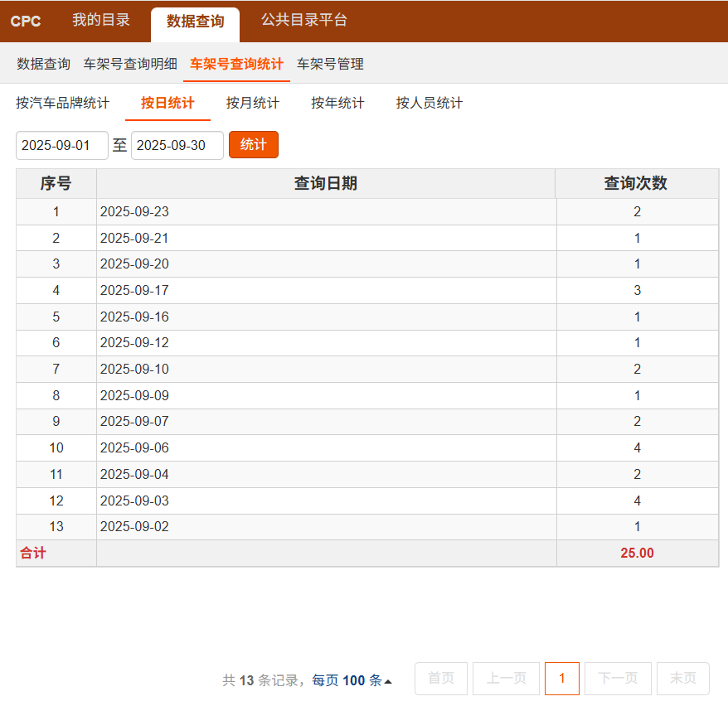This screenshot has height=706, width=728.
Task: Select the 数据查询 top navigation tab
Action: point(195,22)
